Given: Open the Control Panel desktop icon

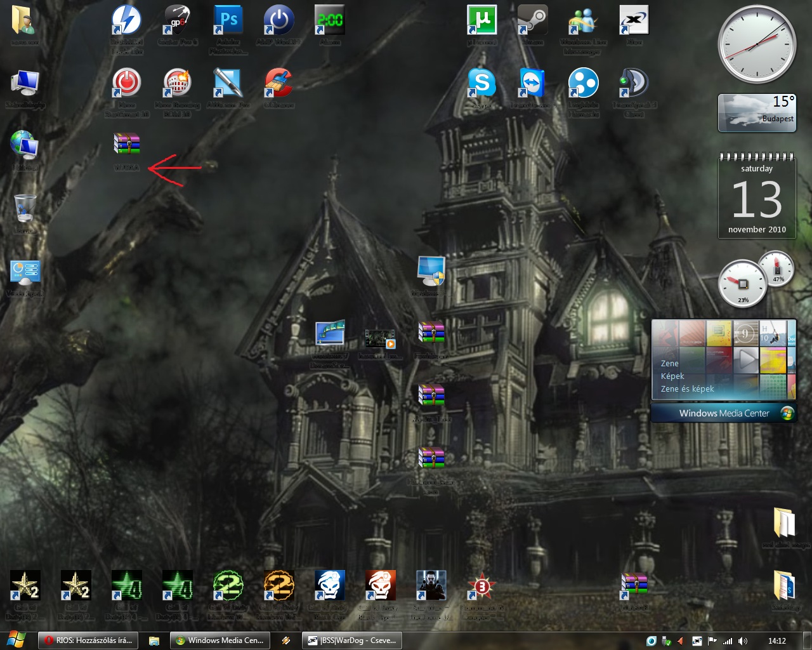Looking at the screenshot, I should pos(25,272).
